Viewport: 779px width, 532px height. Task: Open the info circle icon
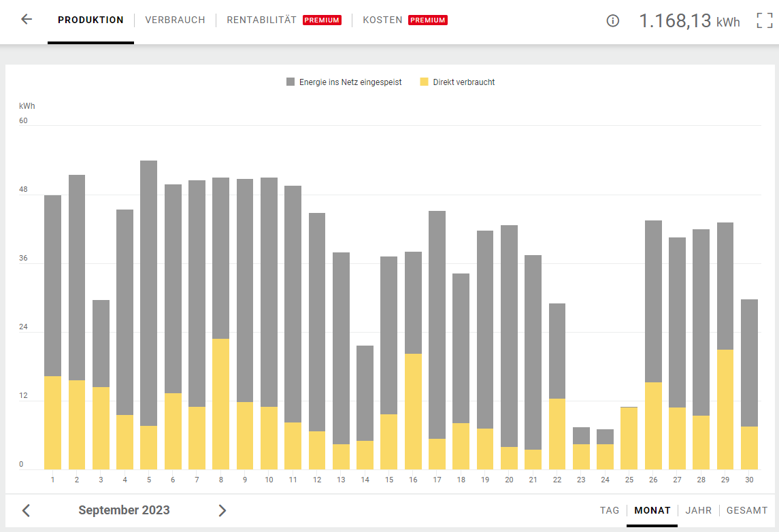[612, 20]
